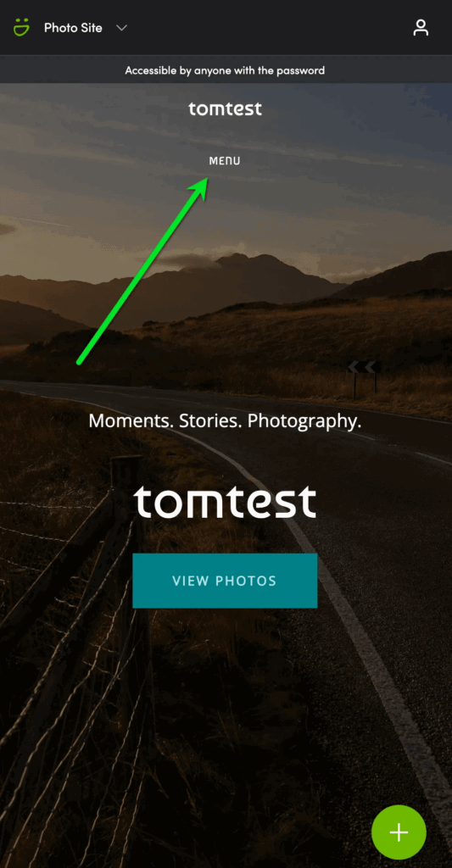Click the large tomtest logo text

point(225,502)
